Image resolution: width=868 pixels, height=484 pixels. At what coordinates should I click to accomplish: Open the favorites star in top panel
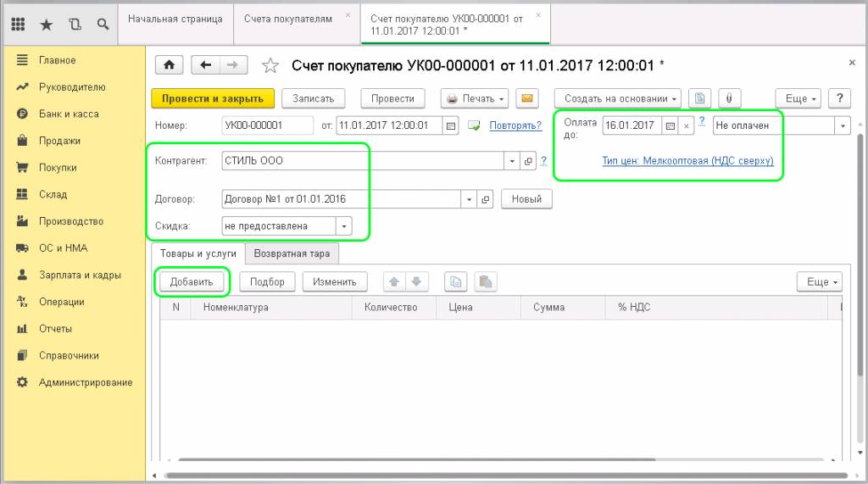pos(47,24)
